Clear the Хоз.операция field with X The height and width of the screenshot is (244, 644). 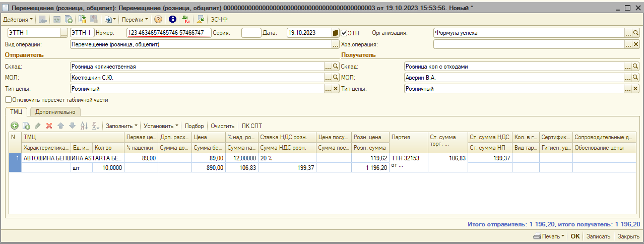point(636,44)
